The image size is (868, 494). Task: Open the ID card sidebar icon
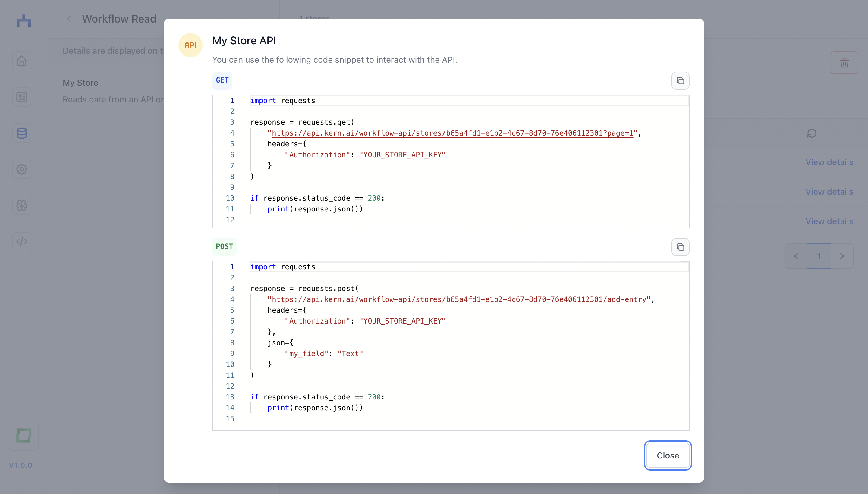[22, 97]
